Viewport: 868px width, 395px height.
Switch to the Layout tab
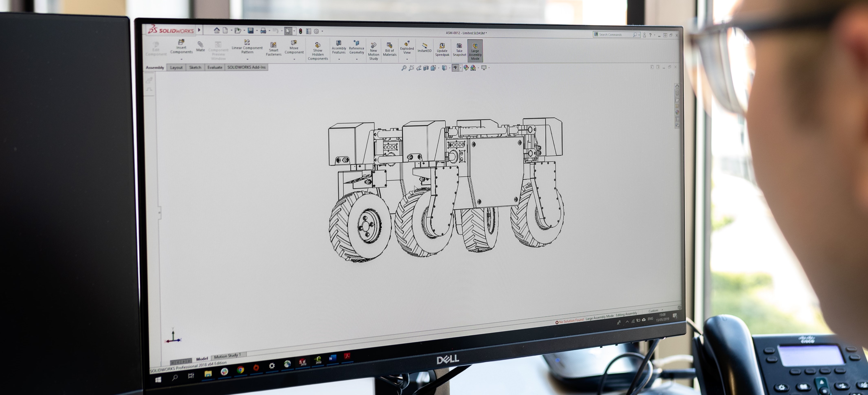point(176,67)
